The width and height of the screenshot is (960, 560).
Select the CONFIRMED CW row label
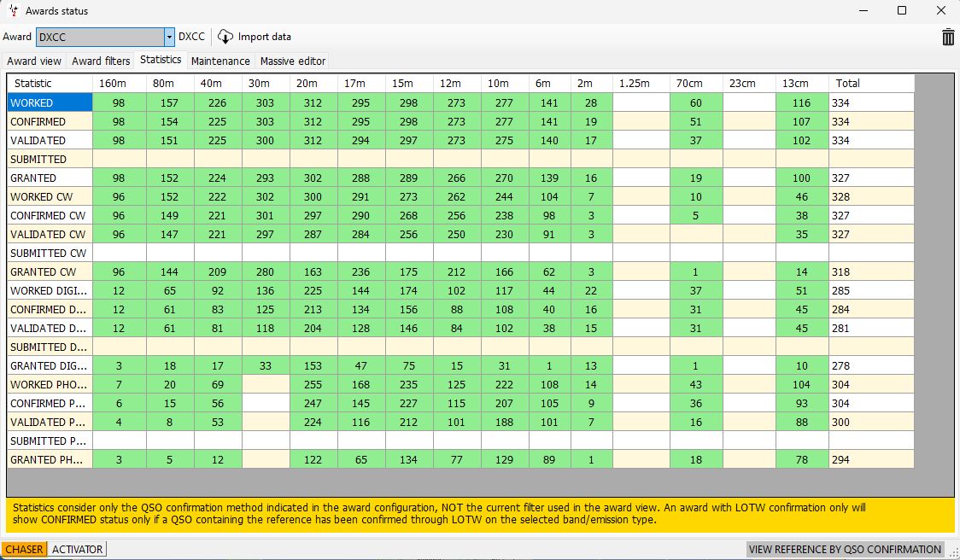[x=50, y=215]
